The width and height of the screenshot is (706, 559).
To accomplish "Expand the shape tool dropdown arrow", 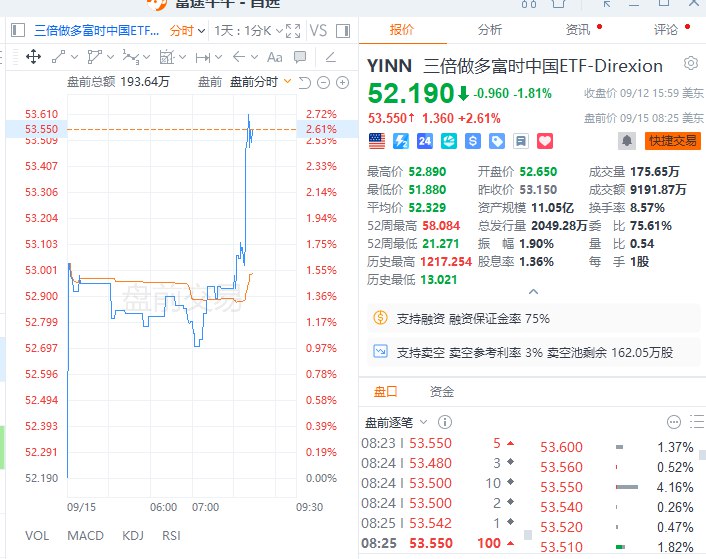I will coord(110,57).
